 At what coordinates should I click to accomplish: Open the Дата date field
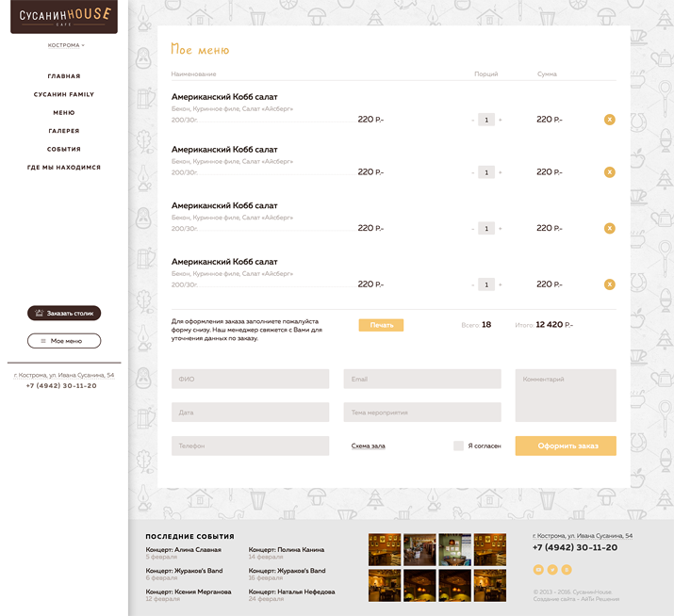250,413
